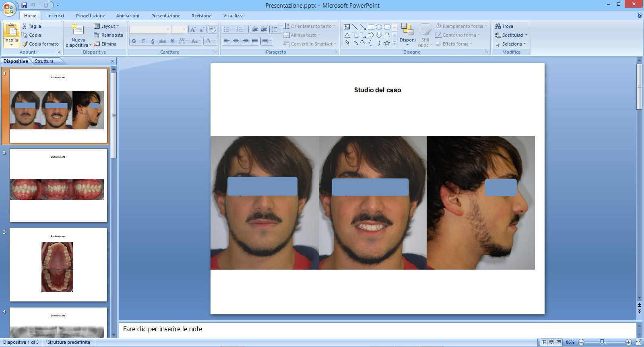644x347 pixels.
Task: Select slide 3 thumbnail with dental arches
Action: tap(58, 265)
